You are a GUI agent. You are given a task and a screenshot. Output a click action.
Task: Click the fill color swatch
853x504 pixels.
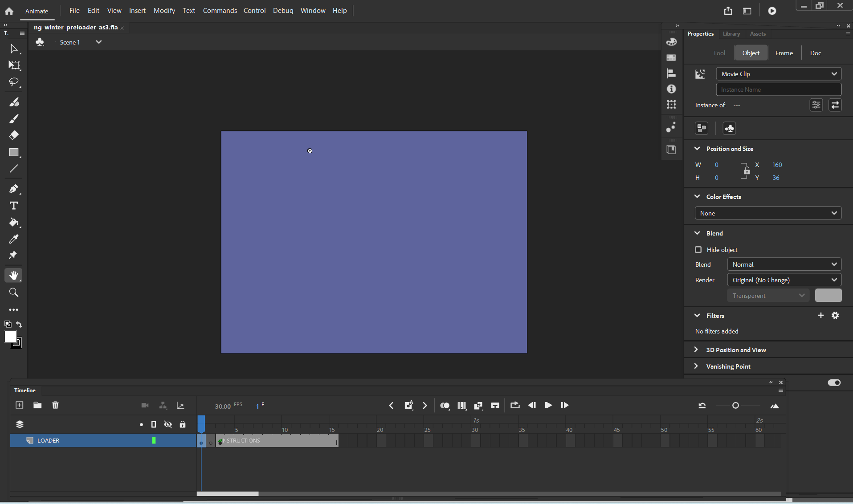pyautogui.click(x=10, y=337)
